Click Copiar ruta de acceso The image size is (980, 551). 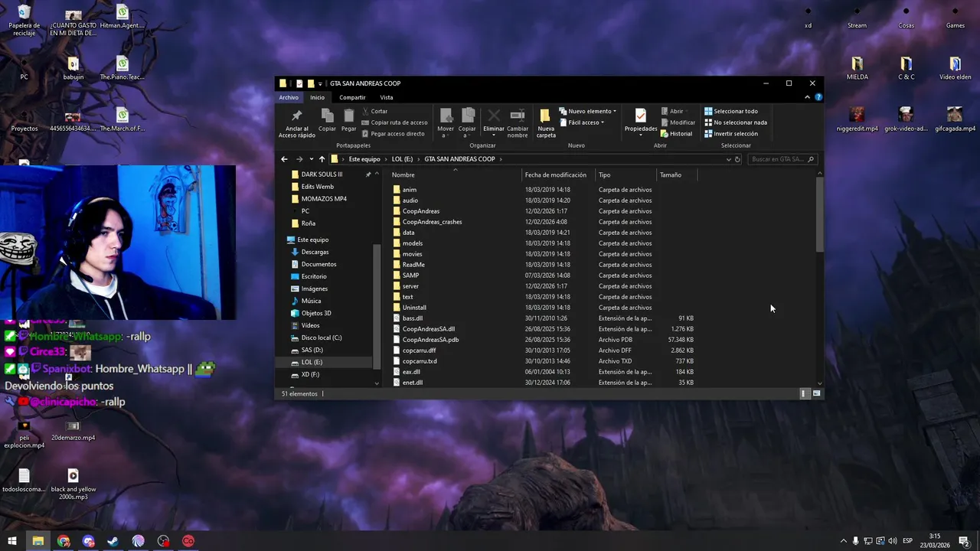coord(394,122)
